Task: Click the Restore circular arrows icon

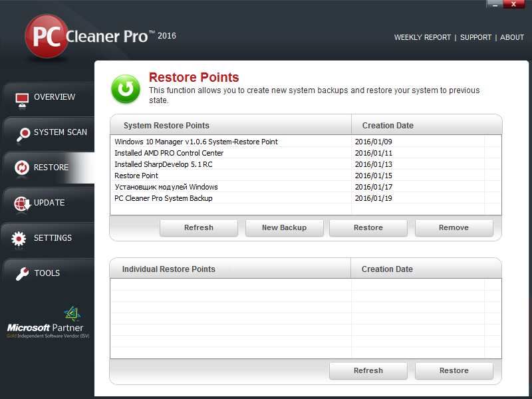Action: (22, 168)
